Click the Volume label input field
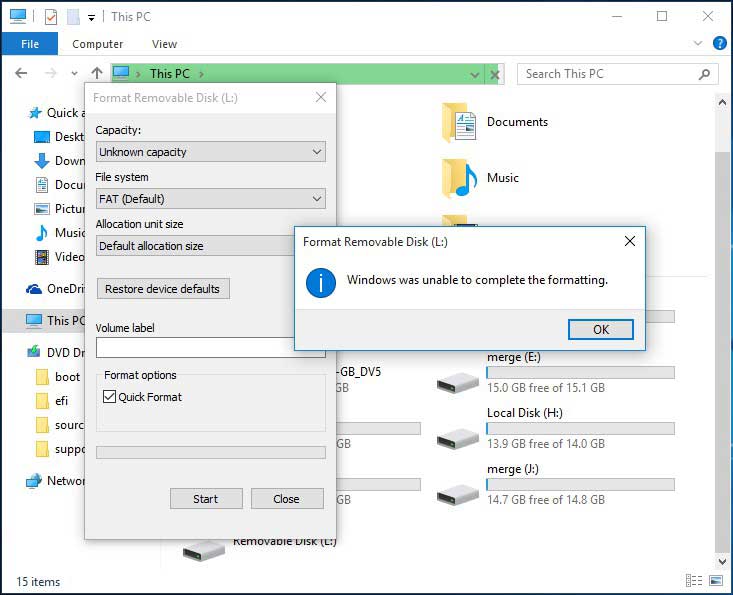 (195, 347)
